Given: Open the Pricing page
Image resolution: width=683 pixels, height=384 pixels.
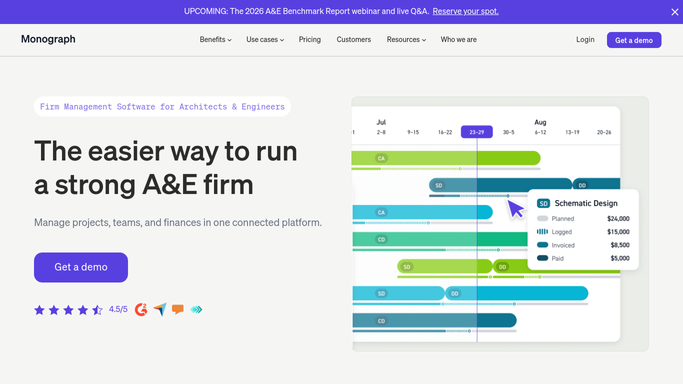Looking at the screenshot, I should 310,40.
